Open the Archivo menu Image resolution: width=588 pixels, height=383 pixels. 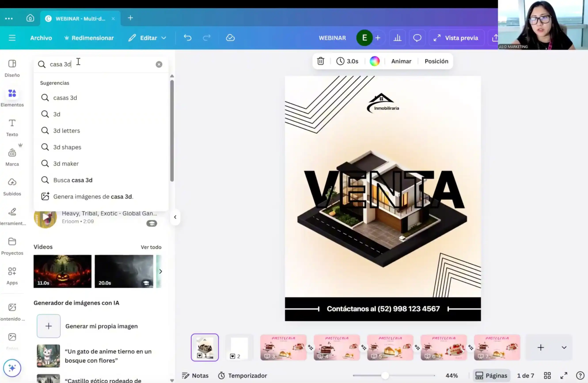[x=41, y=38]
